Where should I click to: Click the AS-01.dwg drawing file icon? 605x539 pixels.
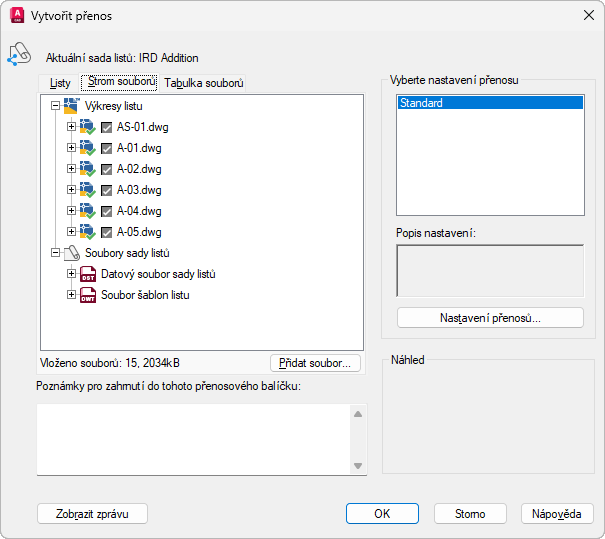[x=87, y=127]
